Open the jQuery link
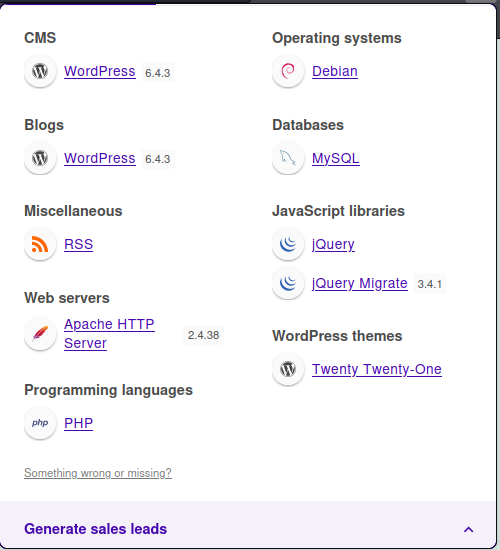Screen dimensions: 500x550 coord(333,244)
